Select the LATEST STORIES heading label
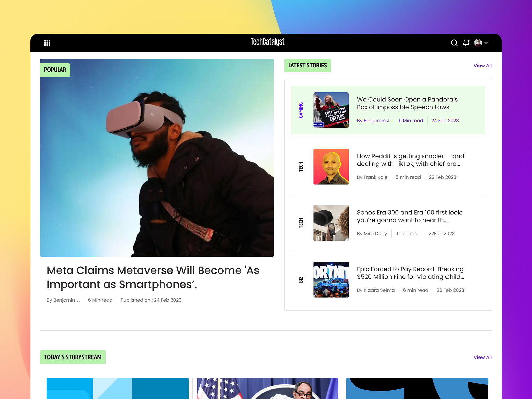532x399 pixels. pyautogui.click(x=307, y=66)
